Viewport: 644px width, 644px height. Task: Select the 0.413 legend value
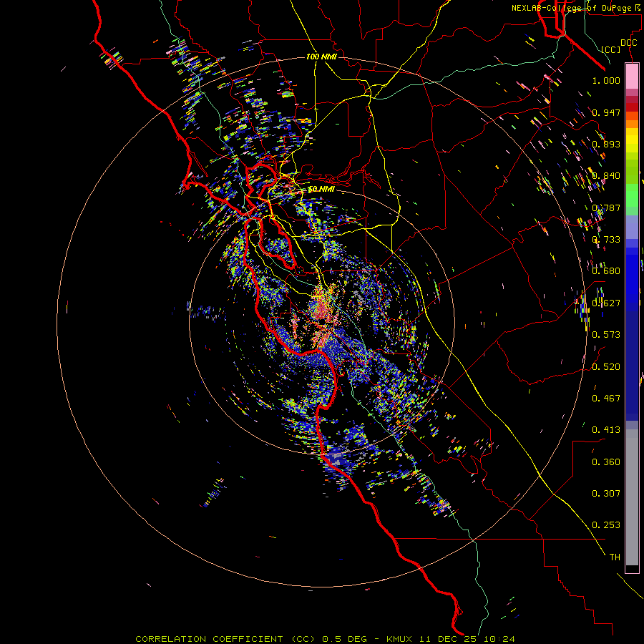click(x=606, y=430)
